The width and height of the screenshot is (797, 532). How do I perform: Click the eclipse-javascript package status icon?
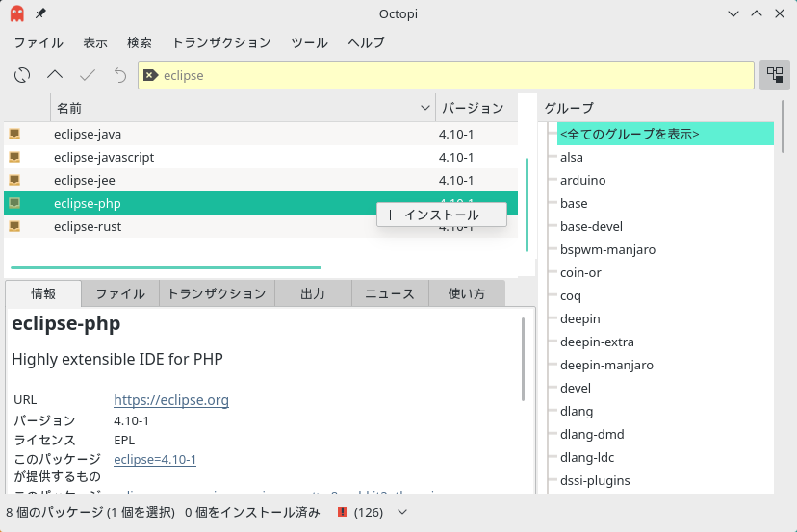pyautogui.click(x=14, y=157)
